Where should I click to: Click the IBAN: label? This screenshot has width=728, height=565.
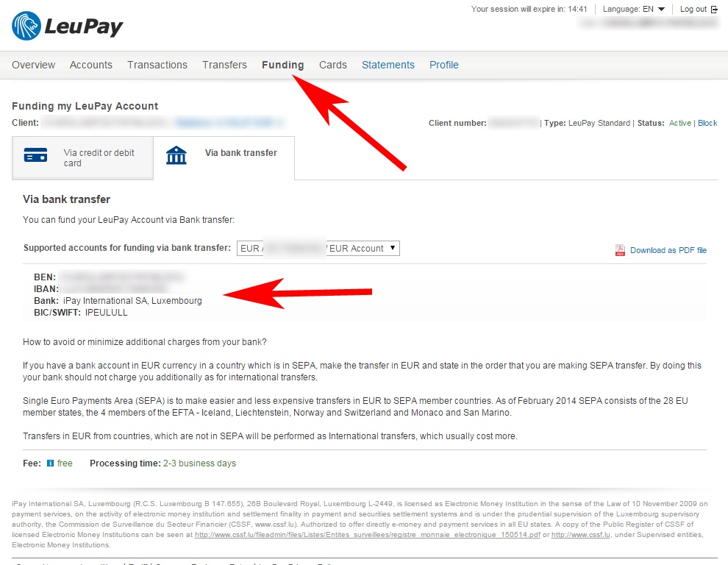(x=46, y=289)
